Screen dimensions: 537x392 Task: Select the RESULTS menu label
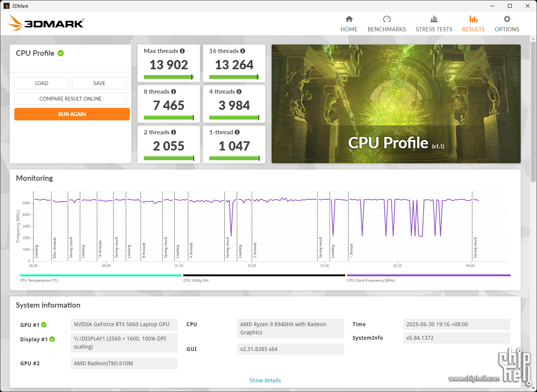click(x=473, y=29)
